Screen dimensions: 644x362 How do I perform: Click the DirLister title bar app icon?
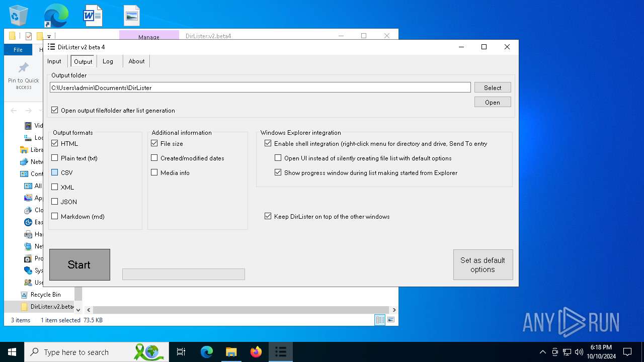pyautogui.click(x=51, y=47)
